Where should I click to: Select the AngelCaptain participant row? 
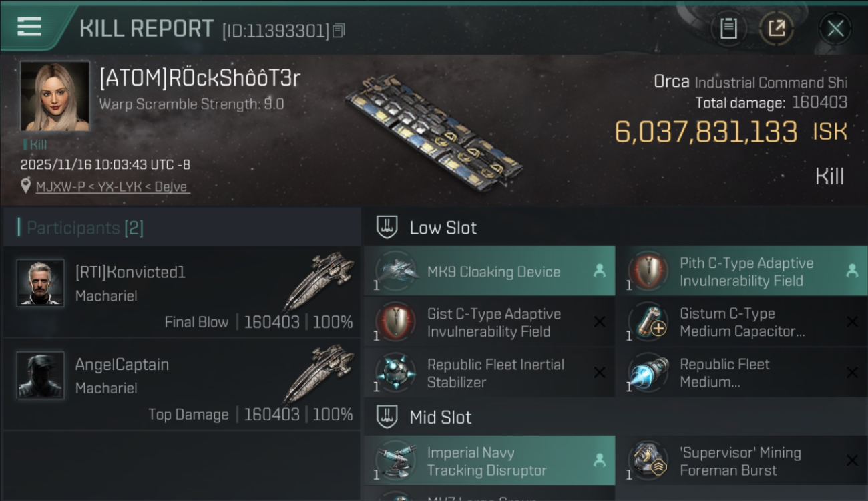point(182,385)
